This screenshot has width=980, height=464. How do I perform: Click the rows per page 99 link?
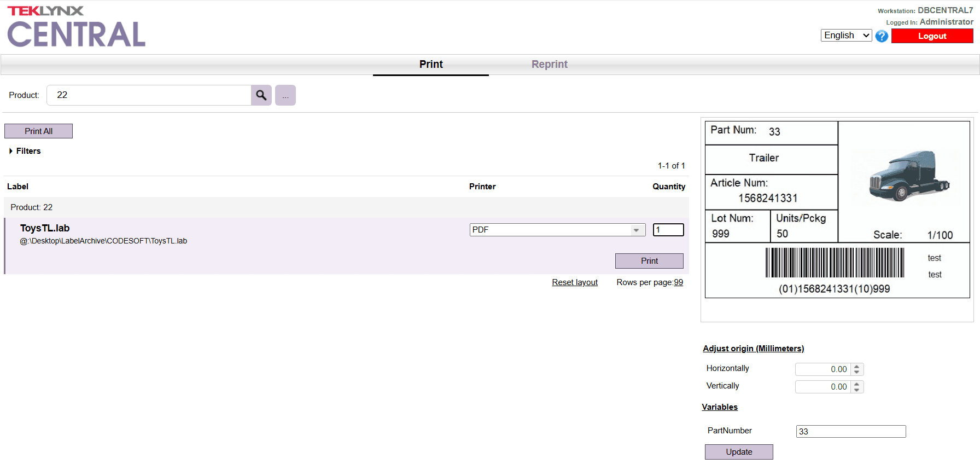coord(678,282)
